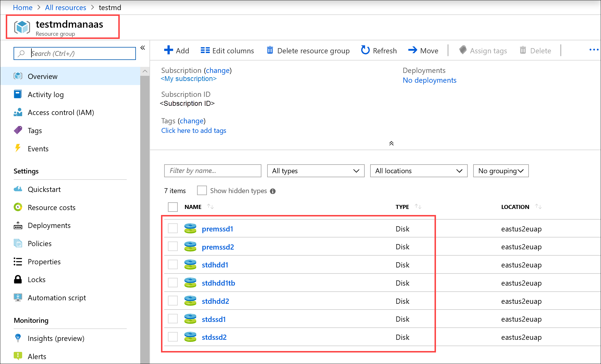The height and width of the screenshot is (364, 601).
Task: Collapse the essentials section double caret
Action: point(391,143)
